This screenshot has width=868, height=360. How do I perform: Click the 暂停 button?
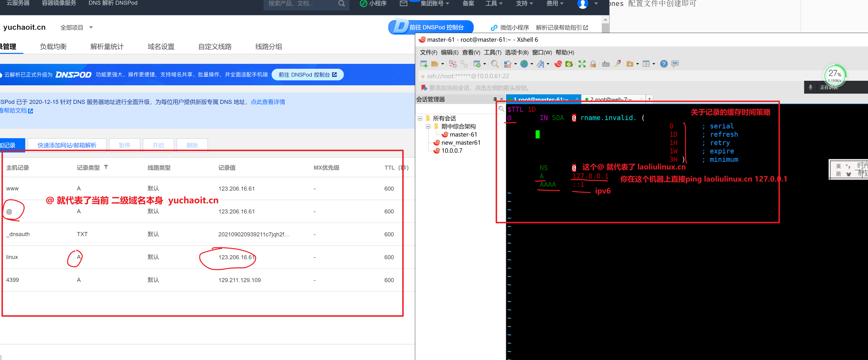pyautogui.click(x=125, y=145)
